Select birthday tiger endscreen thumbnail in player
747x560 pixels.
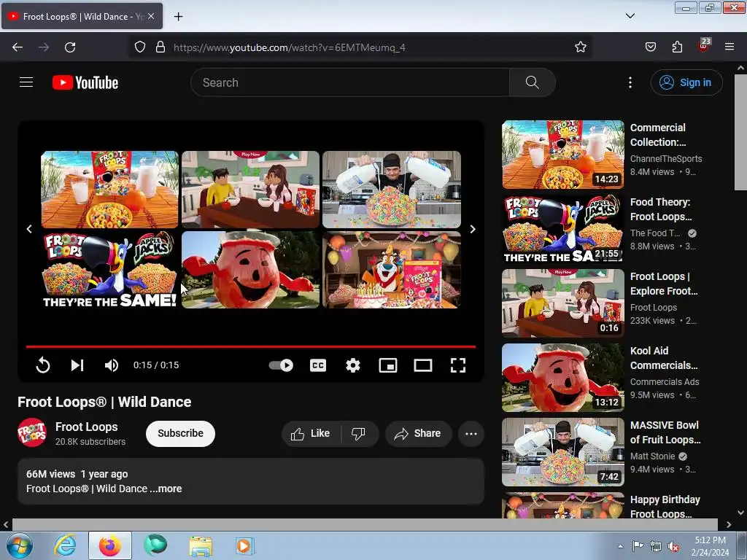pos(392,270)
